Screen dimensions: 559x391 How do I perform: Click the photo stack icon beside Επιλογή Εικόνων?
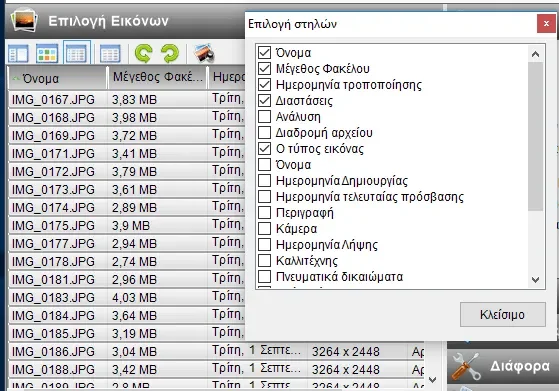pyautogui.click(x=24, y=21)
